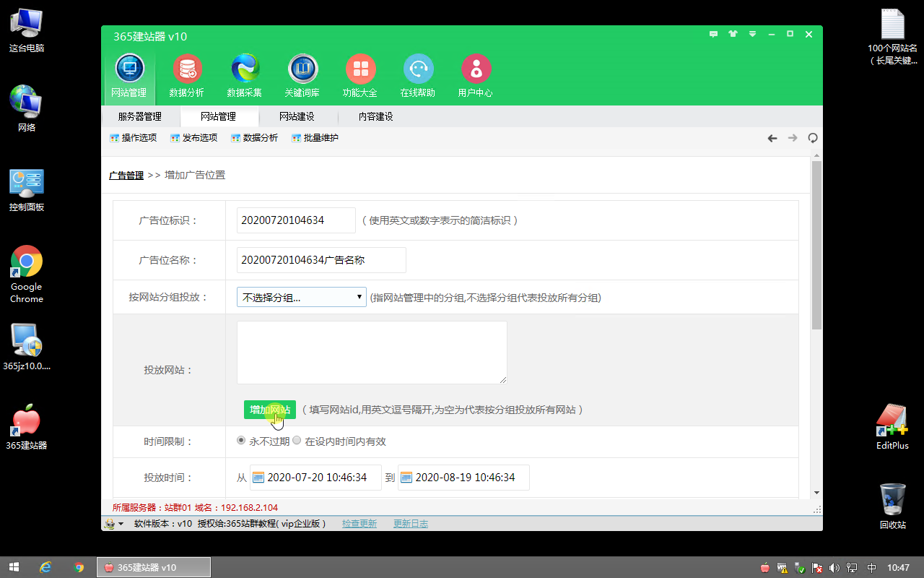
Task: Open the end date calendar icon
Action: click(406, 478)
